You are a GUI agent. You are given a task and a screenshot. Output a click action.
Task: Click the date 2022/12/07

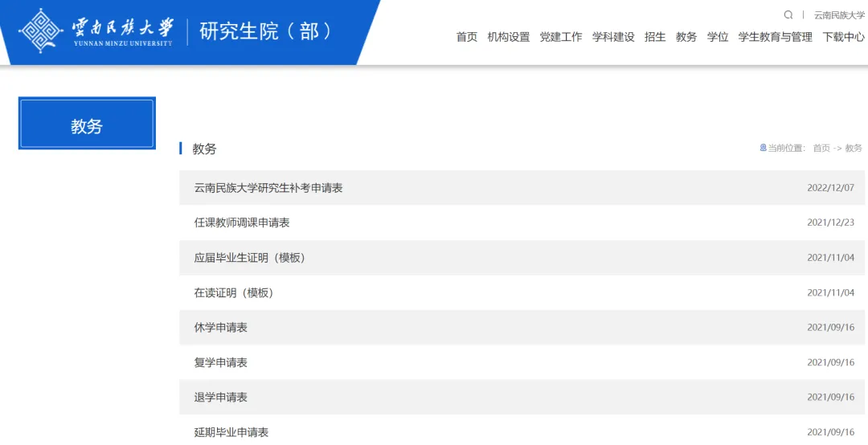[830, 188]
